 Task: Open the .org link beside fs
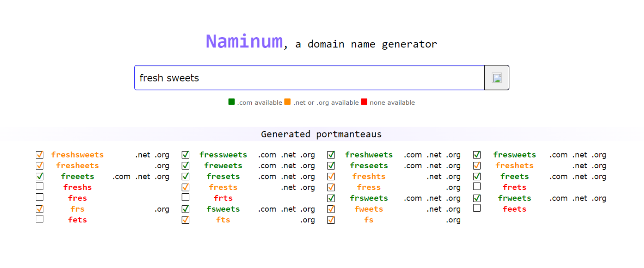[453, 220]
